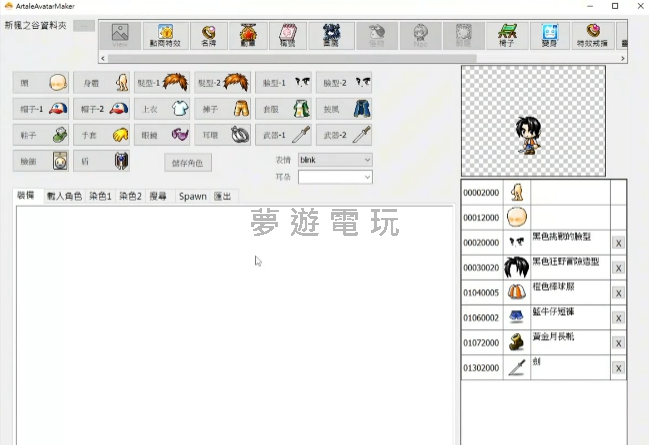The height and width of the screenshot is (445, 649).
Task: Click the 鞋子 shoes category button
Action: [x=43, y=134]
